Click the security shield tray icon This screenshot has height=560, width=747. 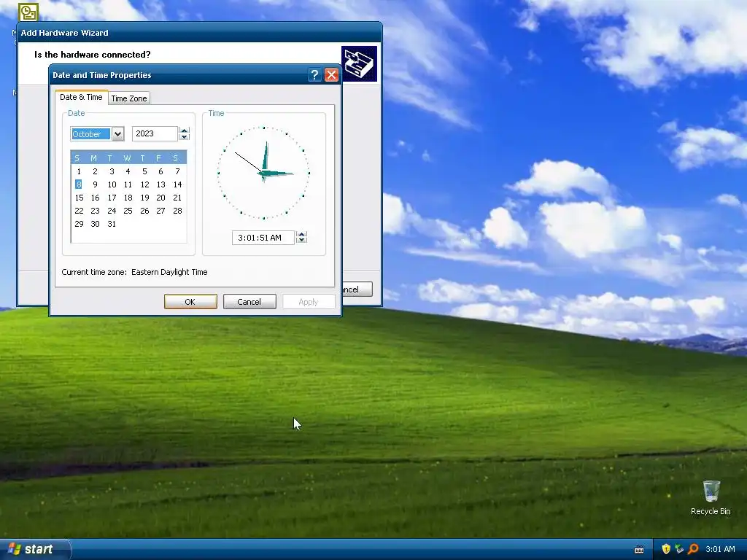[x=666, y=549]
